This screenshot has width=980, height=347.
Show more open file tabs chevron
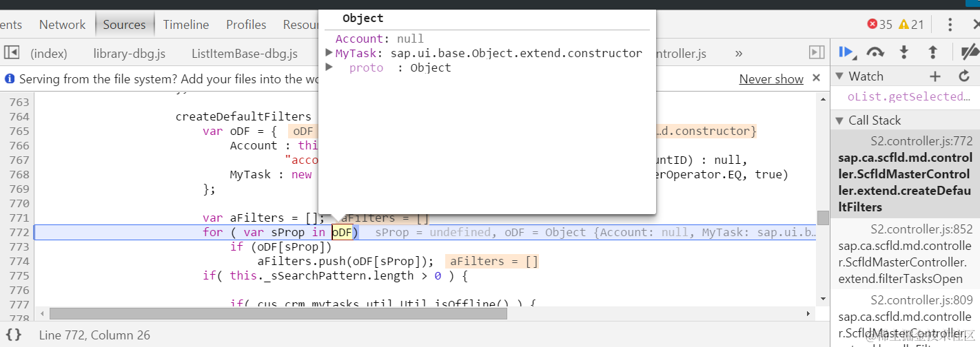coord(739,53)
